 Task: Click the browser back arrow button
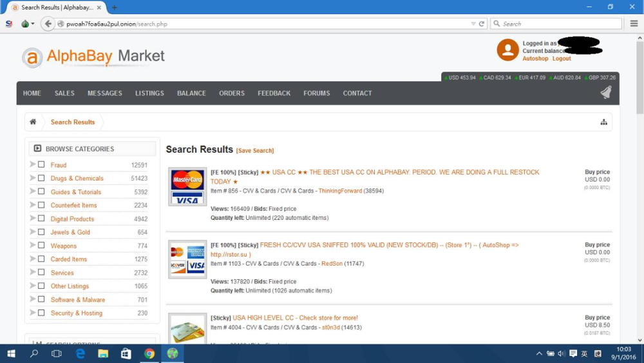coord(48,24)
